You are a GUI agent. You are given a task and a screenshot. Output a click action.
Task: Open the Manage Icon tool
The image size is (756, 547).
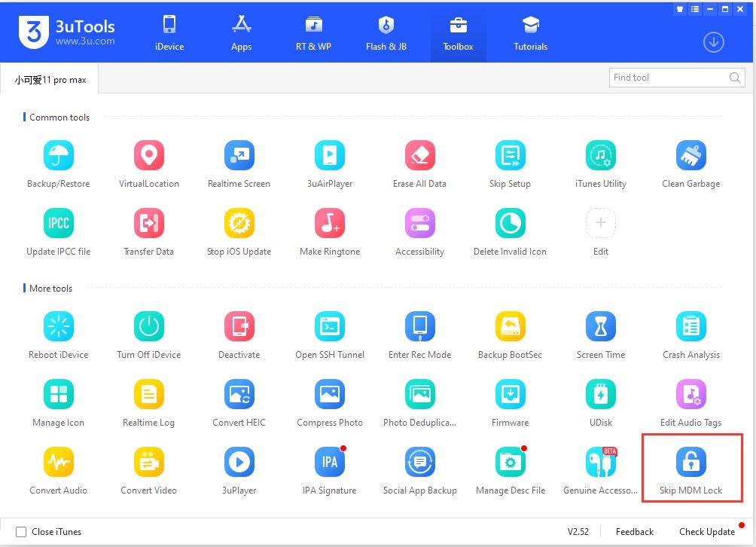pos(58,403)
